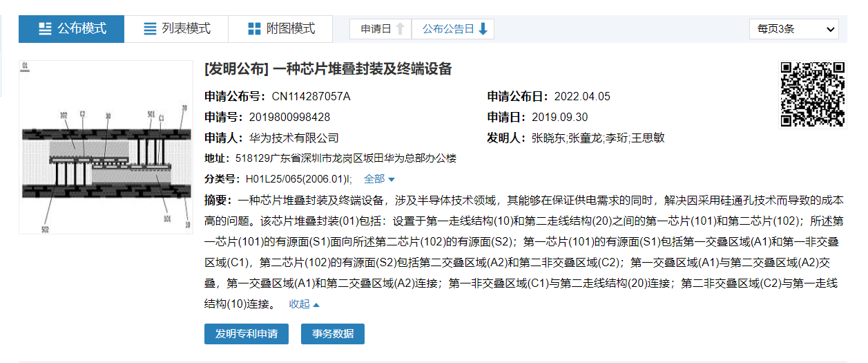Image resolution: width=868 pixels, height=363 pixels.
Task: Click the patent QR code image
Action: coord(812,95)
